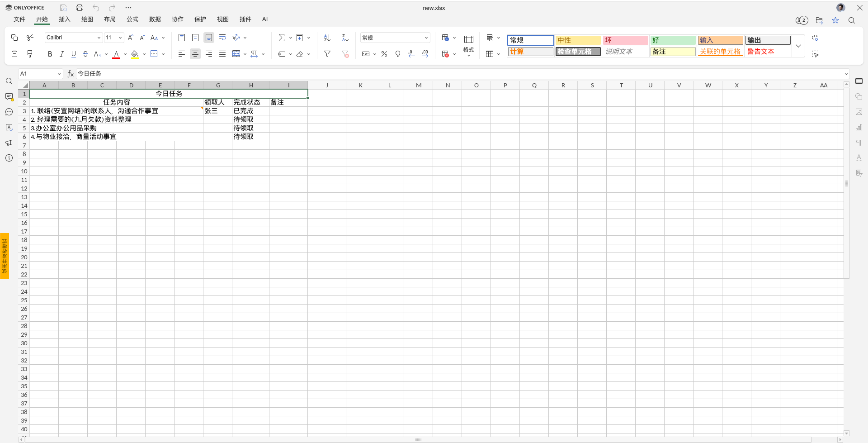
Task: Switch to the 视图 tab
Action: click(x=223, y=19)
